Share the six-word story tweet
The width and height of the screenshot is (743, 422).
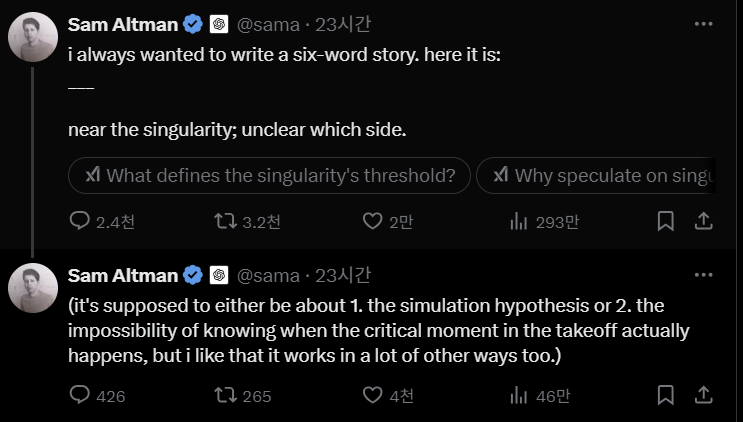(703, 221)
